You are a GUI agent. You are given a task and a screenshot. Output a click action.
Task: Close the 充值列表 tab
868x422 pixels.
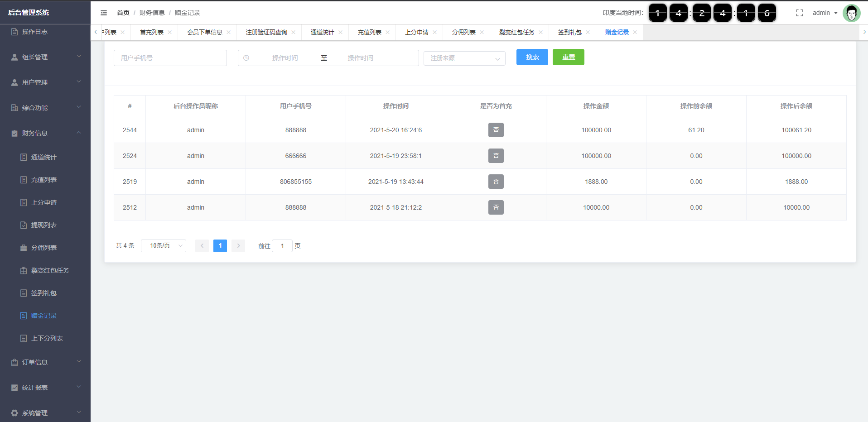388,32
